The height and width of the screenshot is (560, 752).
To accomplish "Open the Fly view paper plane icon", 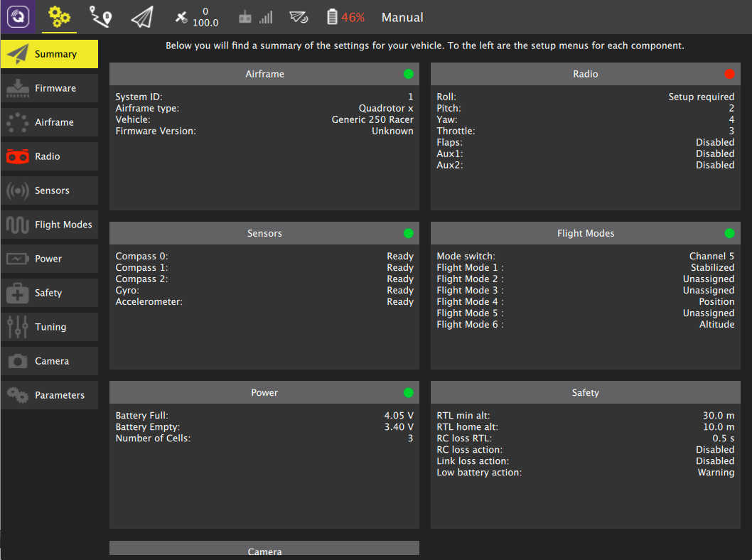I will tap(141, 16).
